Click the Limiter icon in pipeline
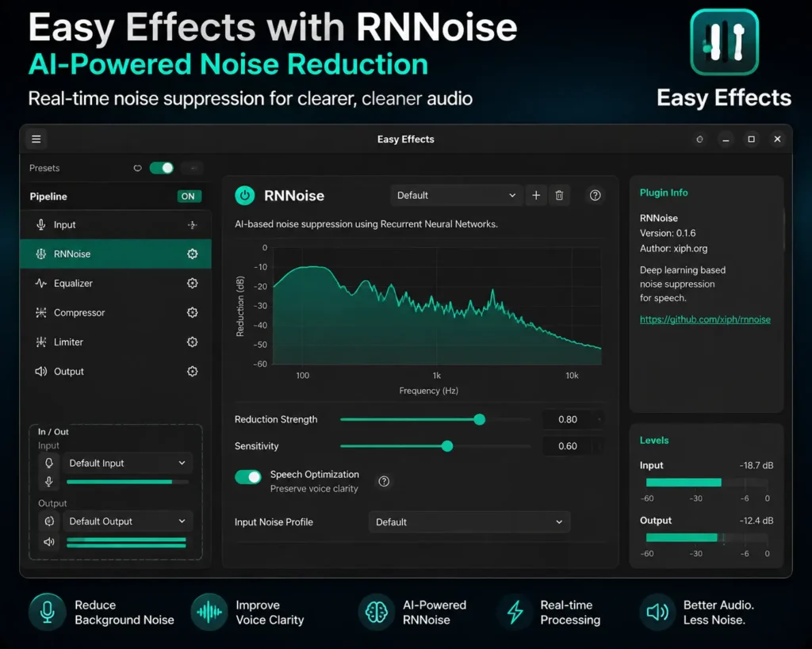Screen dimensions: 812x649 (x=41, y=342)
